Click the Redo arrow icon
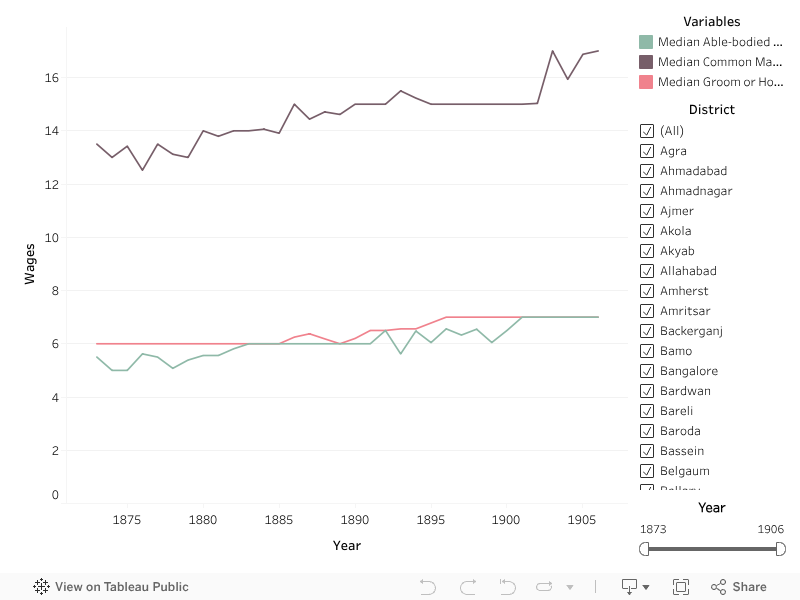The image size is (800, 600). (x=467, y=587)
